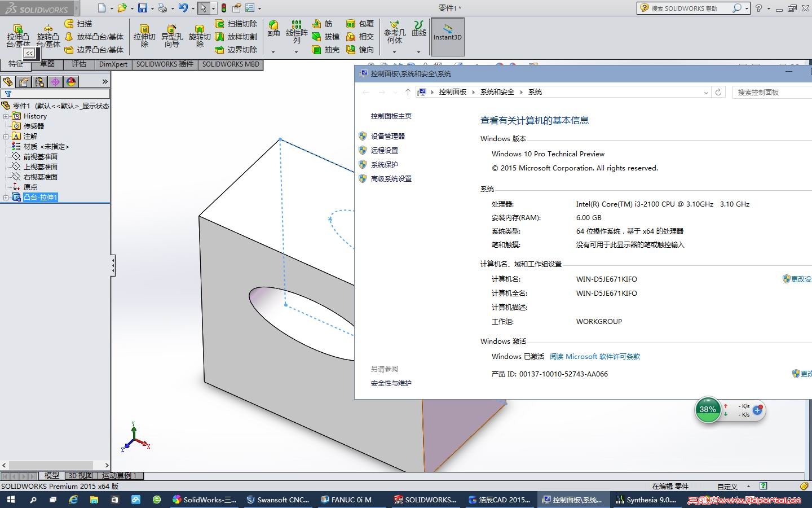Switch to the DimXpert tab
The image size is (812, 508).
coord(113,64)
